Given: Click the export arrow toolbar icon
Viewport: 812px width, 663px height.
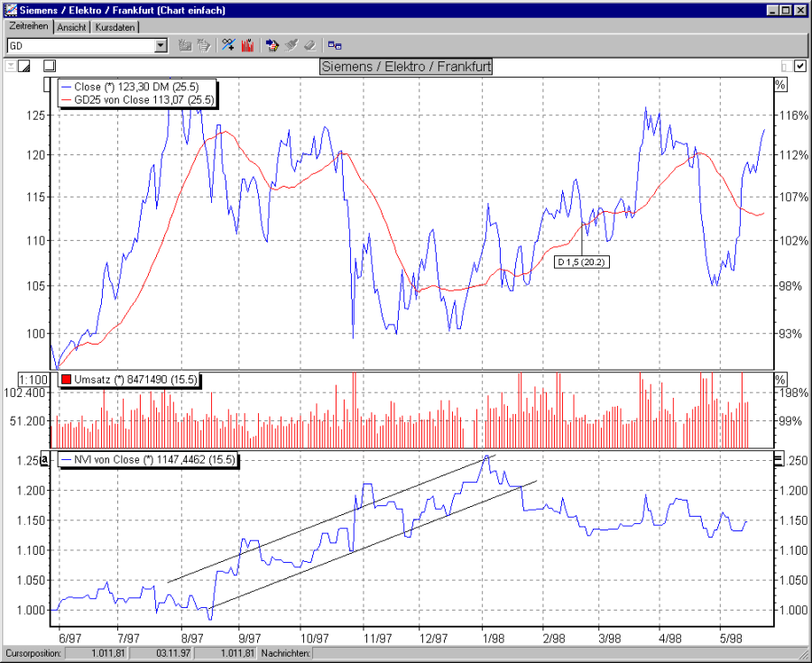Looking at the screenshot, I should click(272, 44).
